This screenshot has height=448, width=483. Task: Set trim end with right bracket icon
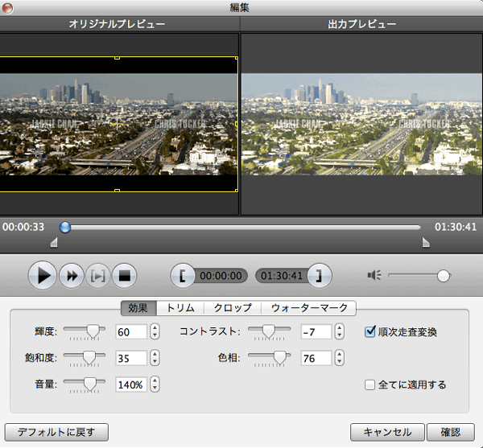(x=320, y=276)
